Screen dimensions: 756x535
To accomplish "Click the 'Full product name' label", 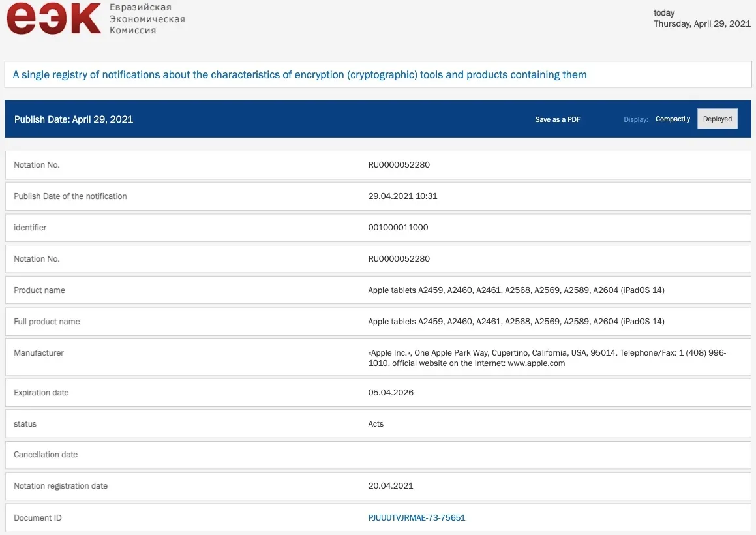I will coord(47,322).
